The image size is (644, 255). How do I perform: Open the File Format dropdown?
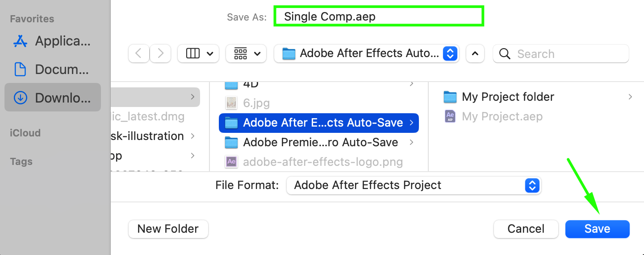pos(414,185)
